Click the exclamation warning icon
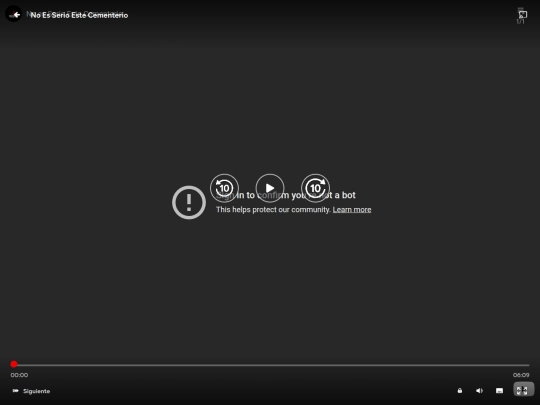The height and width of the screenshot is (405, 540). pyautogui.click(x=189, y=202)
